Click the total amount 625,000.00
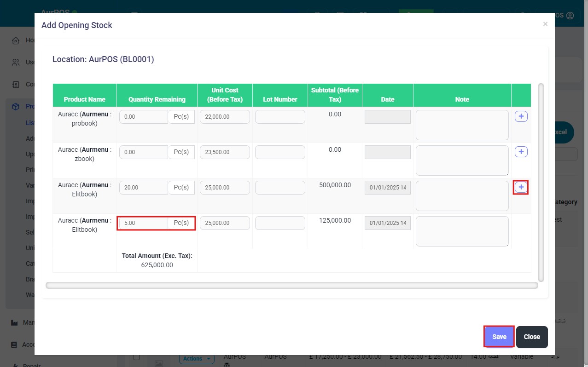This screenshot has width=588, height=367. [x=157, y=265]
